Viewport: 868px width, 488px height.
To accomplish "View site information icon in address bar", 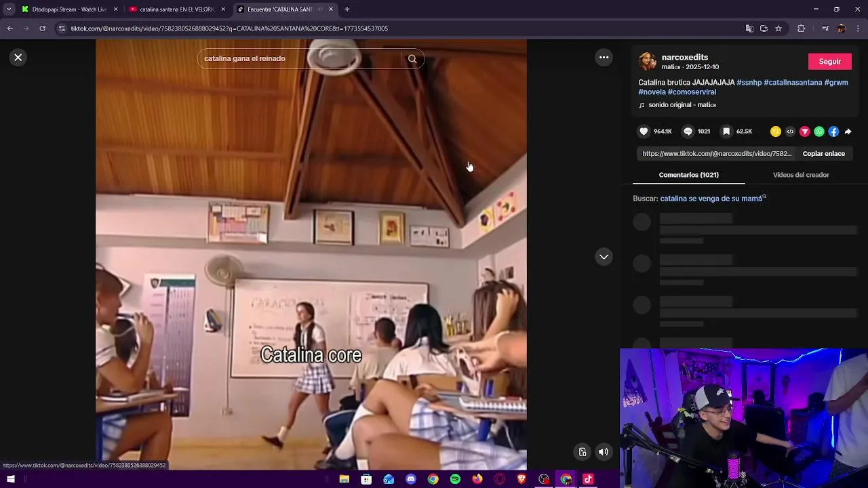I will 62,28.
